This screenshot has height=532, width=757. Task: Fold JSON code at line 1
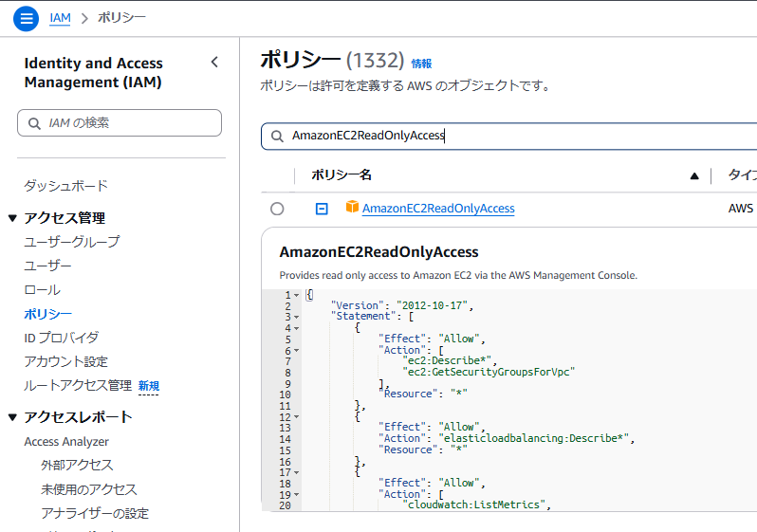[296, 295]
